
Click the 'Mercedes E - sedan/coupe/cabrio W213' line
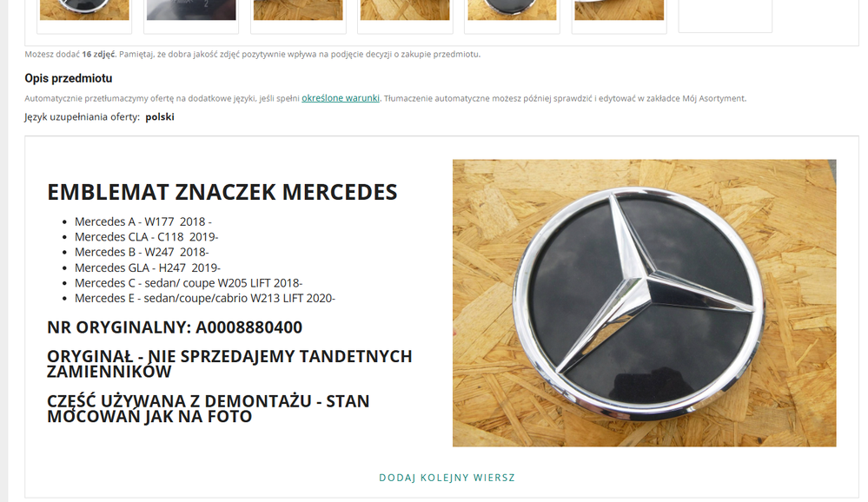coord(205,298)
